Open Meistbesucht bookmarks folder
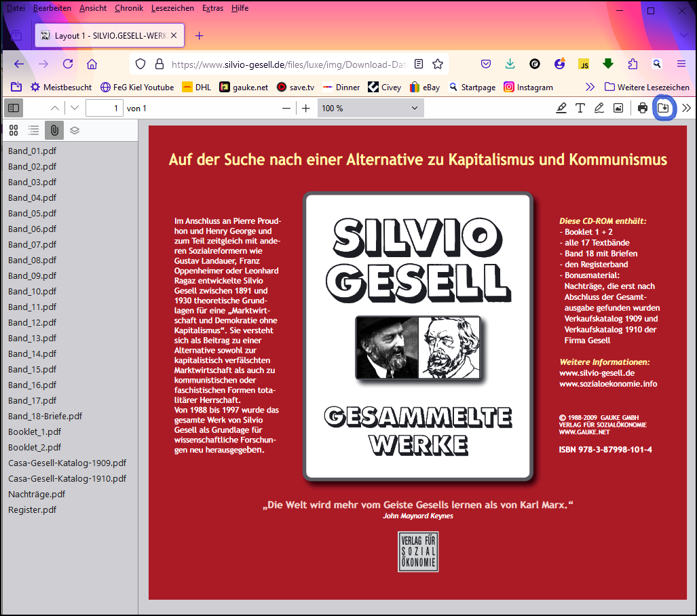 (61, 87)
